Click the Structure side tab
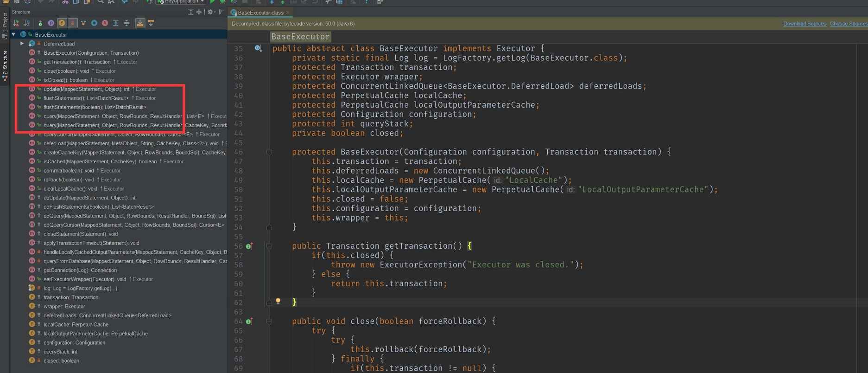This screenshot has height=373, width=868. tap(5, 65)
